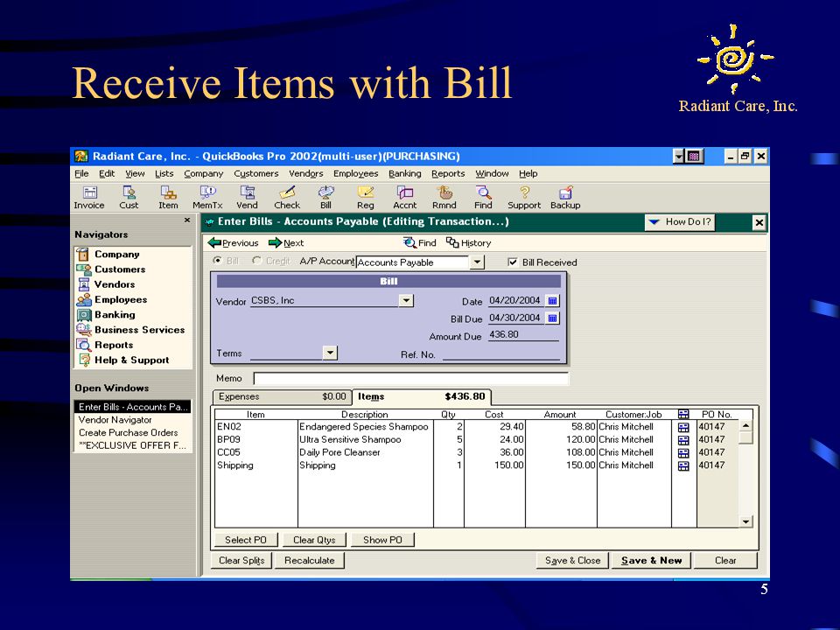Click the Clear Splits button
The height and width of the screenshot is (630, 840).
tap(241, 560)
